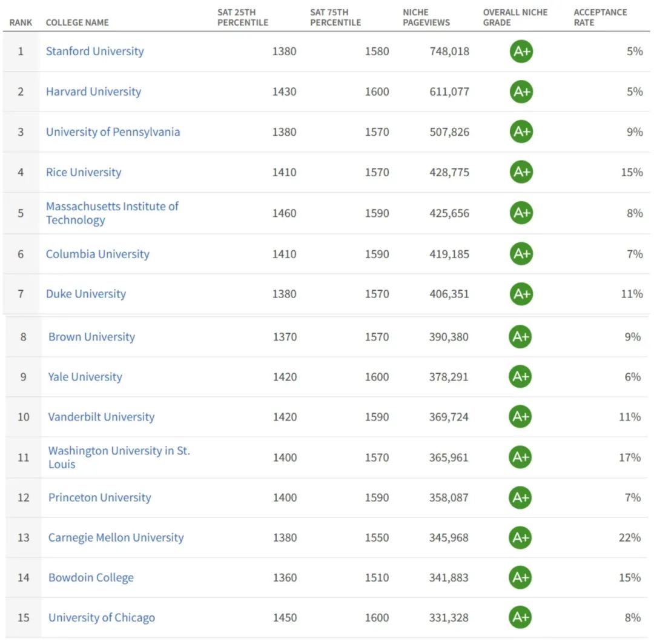The height and width of the screenshot is (644, 654).
Task: Click the Niche Pageviews column header
Action: 427,18
